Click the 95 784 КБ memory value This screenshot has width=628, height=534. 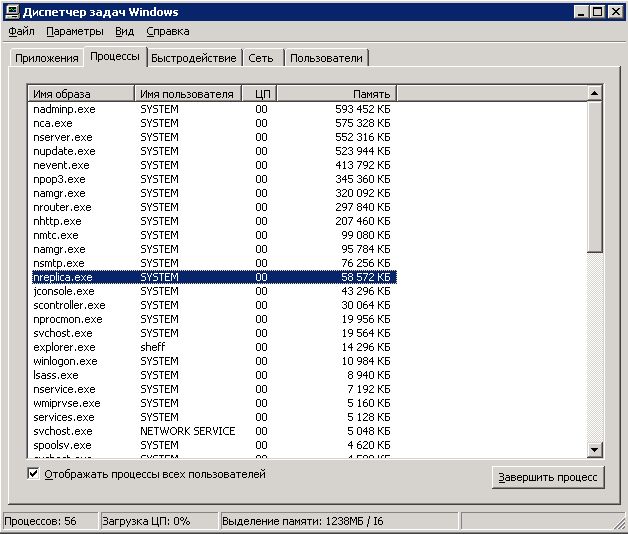pyautogui.click(x=365, y=249)
